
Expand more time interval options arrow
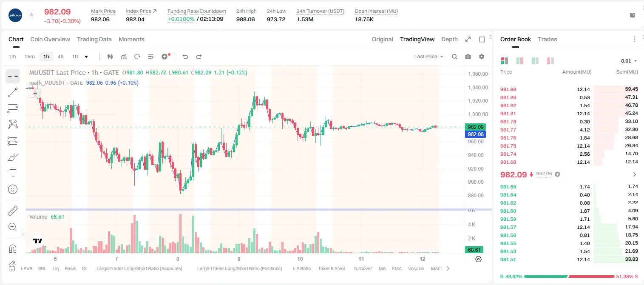(86, 57)
